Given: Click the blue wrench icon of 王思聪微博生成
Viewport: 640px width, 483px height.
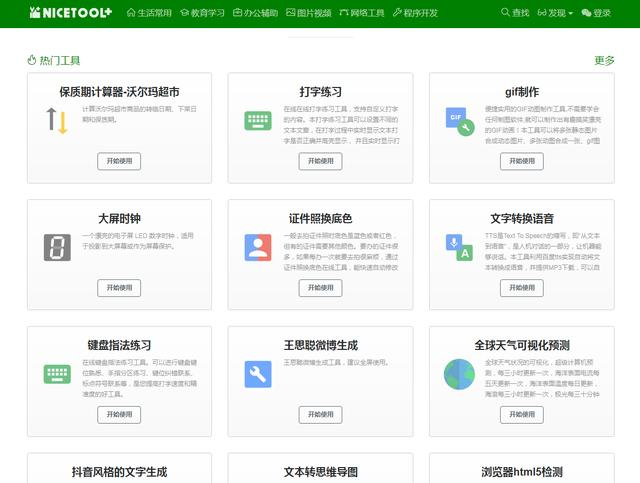Looking at the screenshot, I should click(258, 374).
